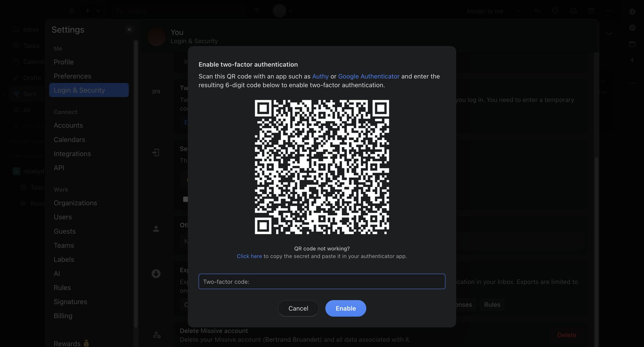Open the Google Authenticator link

click(369, 76)
